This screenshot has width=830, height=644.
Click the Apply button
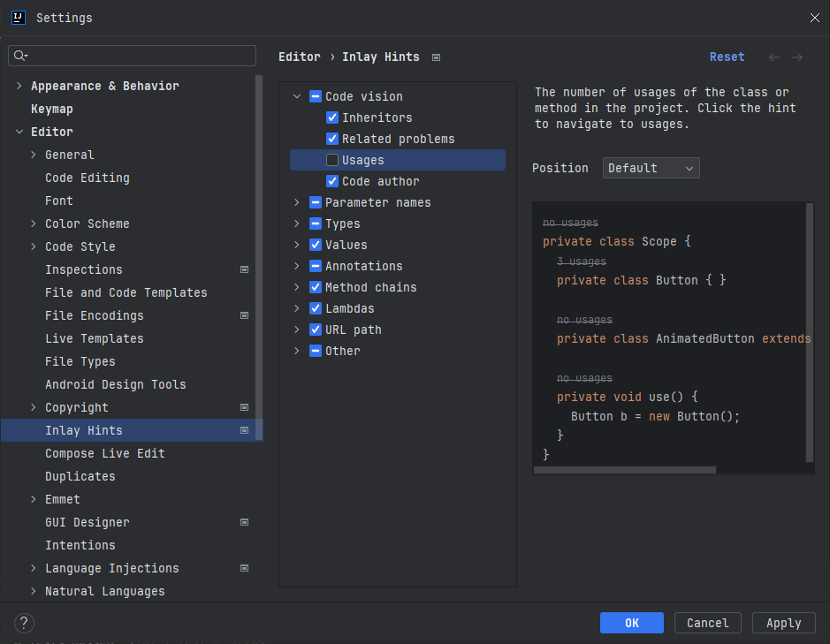point(783,623)
